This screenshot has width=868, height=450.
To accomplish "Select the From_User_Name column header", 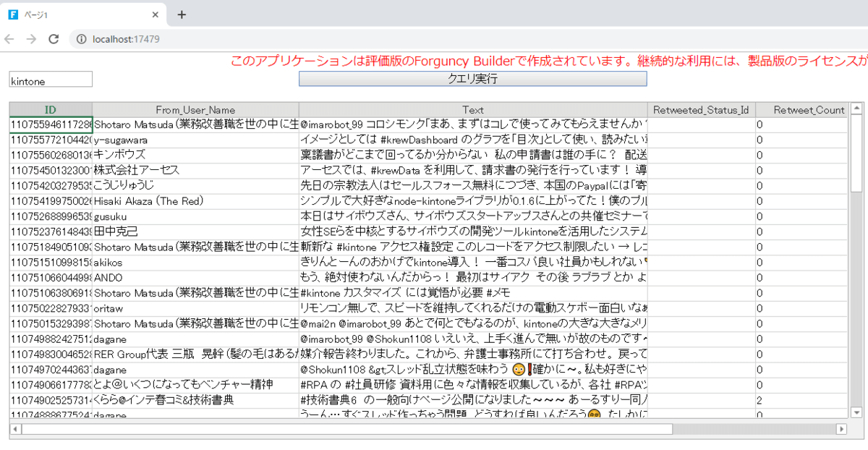I will pos(196,110).
